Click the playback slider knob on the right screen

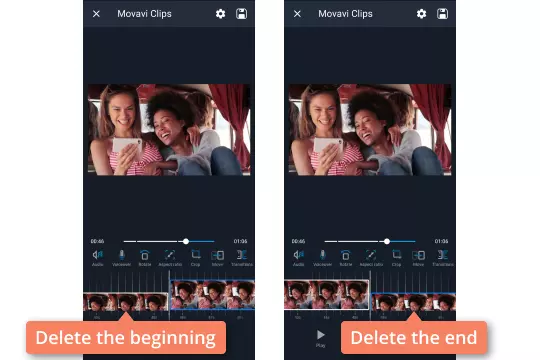click(x=387, y=241)
